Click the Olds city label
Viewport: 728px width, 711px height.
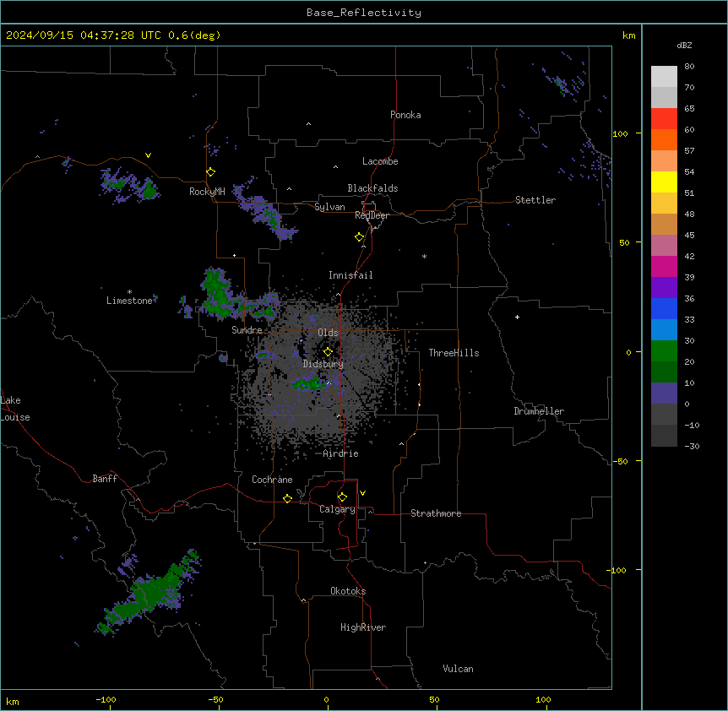[x=328, y=333]
